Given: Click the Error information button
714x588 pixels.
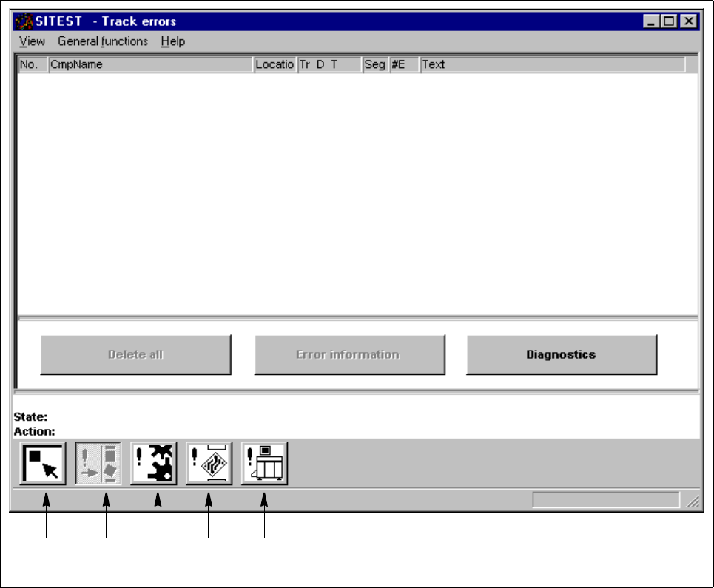Looking at the screenshot, I should (350, 354).
